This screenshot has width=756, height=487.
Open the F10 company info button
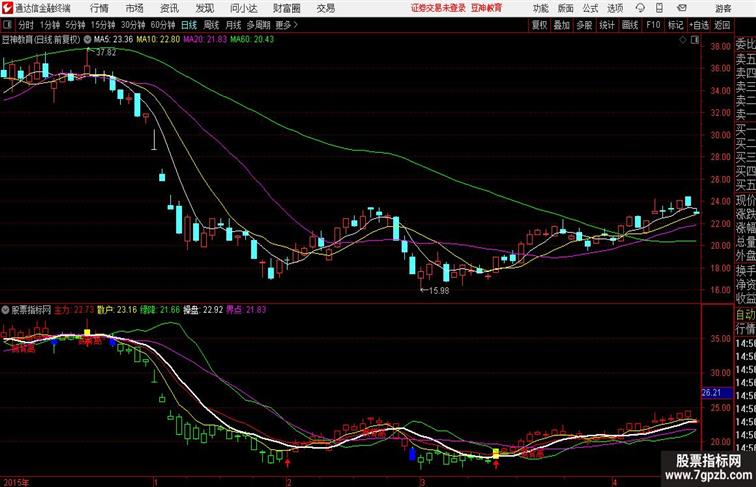coord(653,25)
